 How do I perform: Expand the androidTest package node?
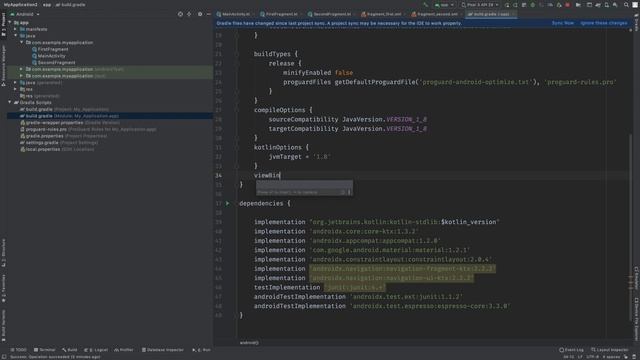(22, 69)
